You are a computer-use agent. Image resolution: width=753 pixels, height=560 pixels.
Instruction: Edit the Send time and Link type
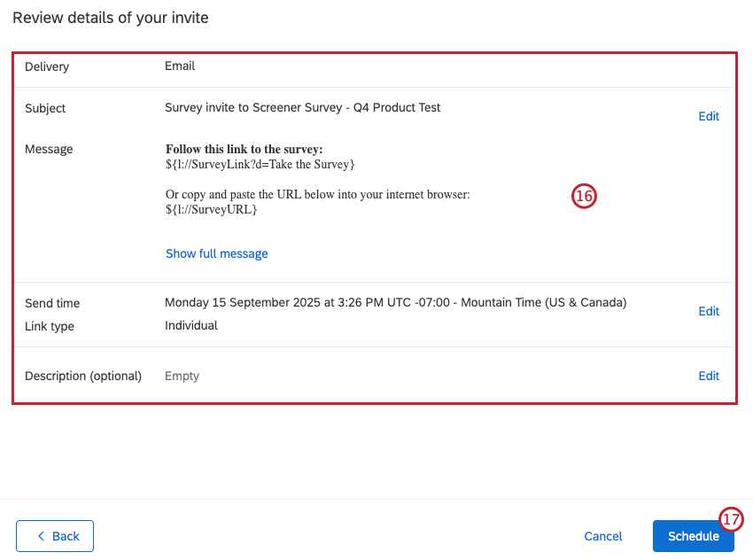[x=709, y=311]
